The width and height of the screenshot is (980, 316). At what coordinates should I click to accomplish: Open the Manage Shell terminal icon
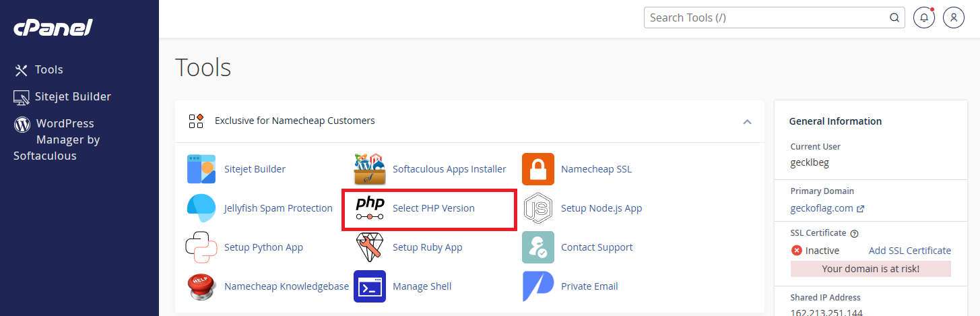click(370, 286)
